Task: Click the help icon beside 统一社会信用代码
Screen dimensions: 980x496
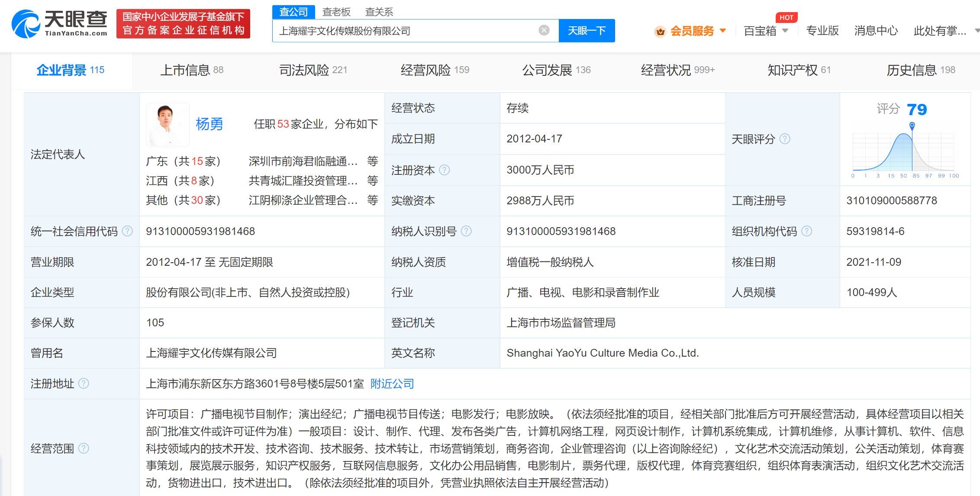Action: 127,231
